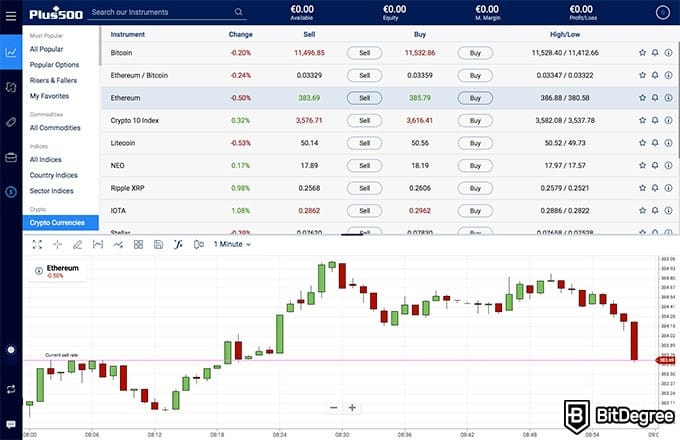
Task: Select All Commodities category
Action: pos(55,128)
